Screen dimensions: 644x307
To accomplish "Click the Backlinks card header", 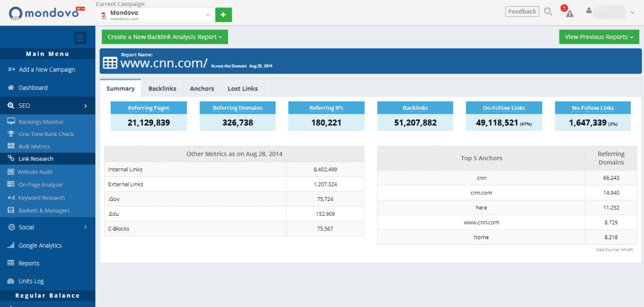I will pyautogui.click(x=415, y=108).
